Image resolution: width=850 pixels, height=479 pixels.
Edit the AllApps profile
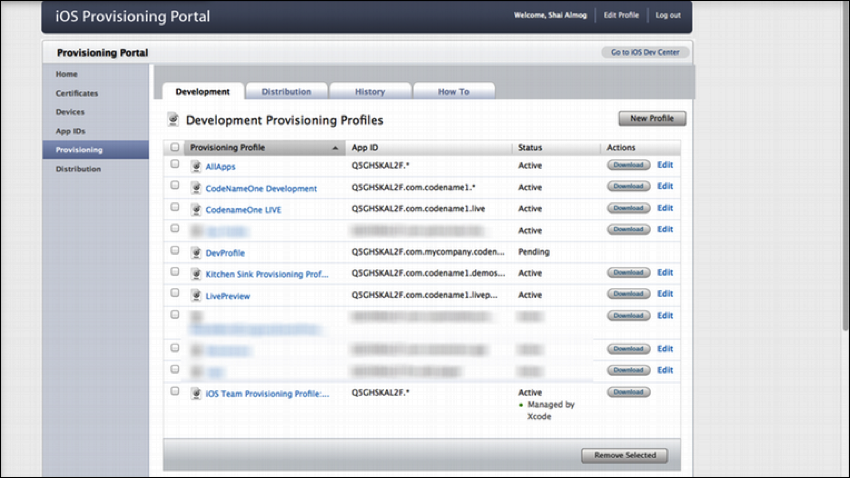(x=665, y=165)
